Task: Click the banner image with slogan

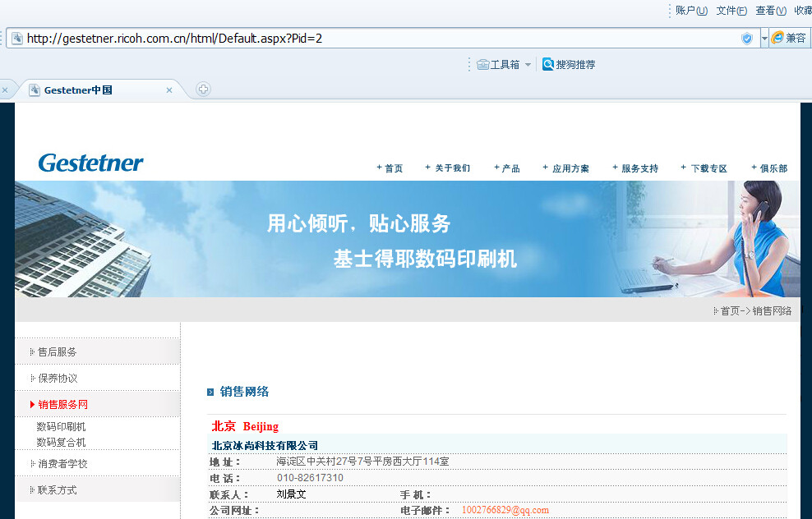Action: [x=408, y=238]
